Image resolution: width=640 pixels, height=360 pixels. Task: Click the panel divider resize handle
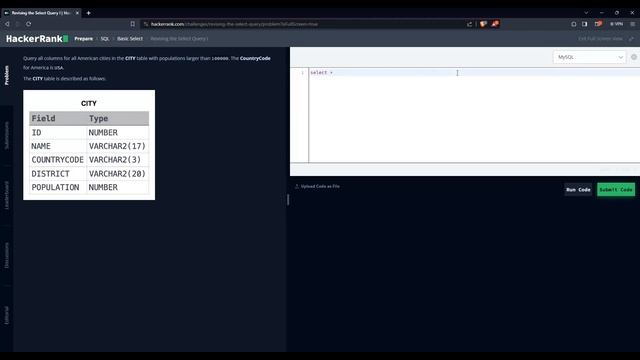(288, 200)
